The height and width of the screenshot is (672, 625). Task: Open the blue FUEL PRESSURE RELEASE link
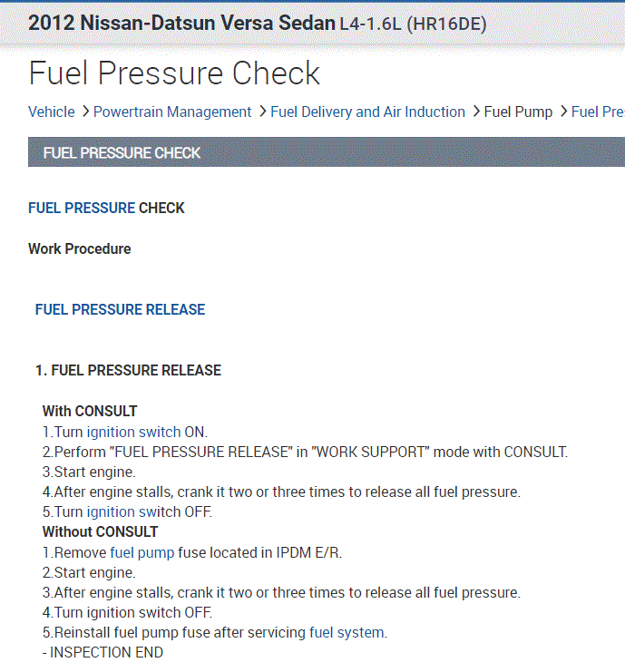(x=120, y=310)
